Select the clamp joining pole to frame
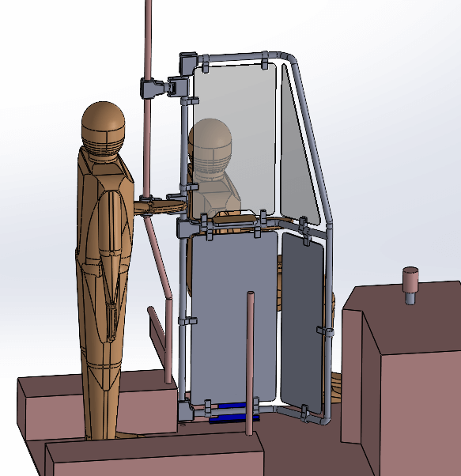Viewport: 461px width, 476px height. pyautogui.click(x=164, y=87)
